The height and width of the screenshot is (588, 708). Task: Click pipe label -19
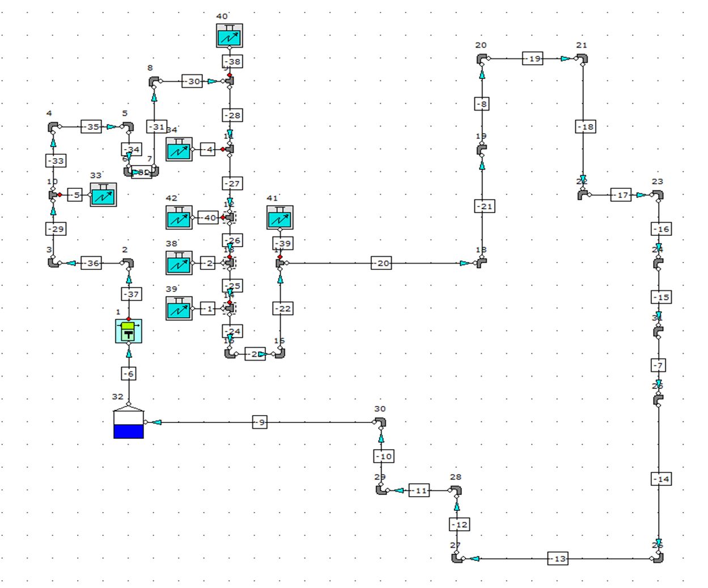[532, 58]
